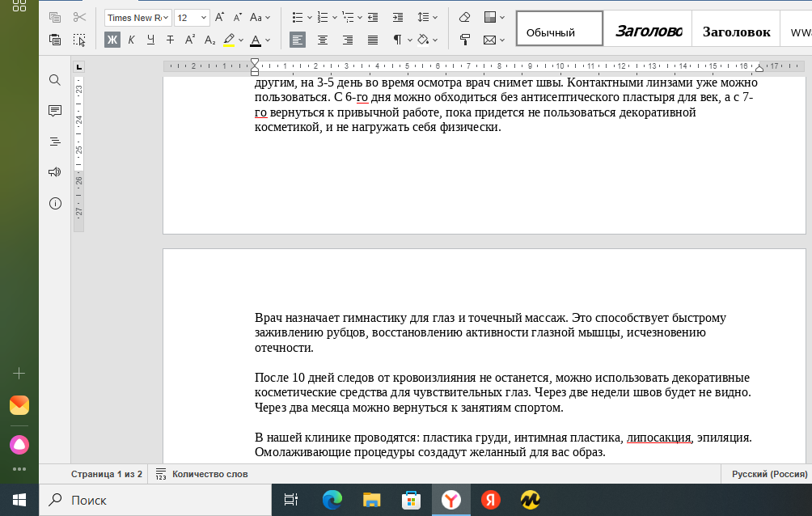The width and height of the screenshot is (812, 516).
Task: Center align text
Action: click(323, 40)
